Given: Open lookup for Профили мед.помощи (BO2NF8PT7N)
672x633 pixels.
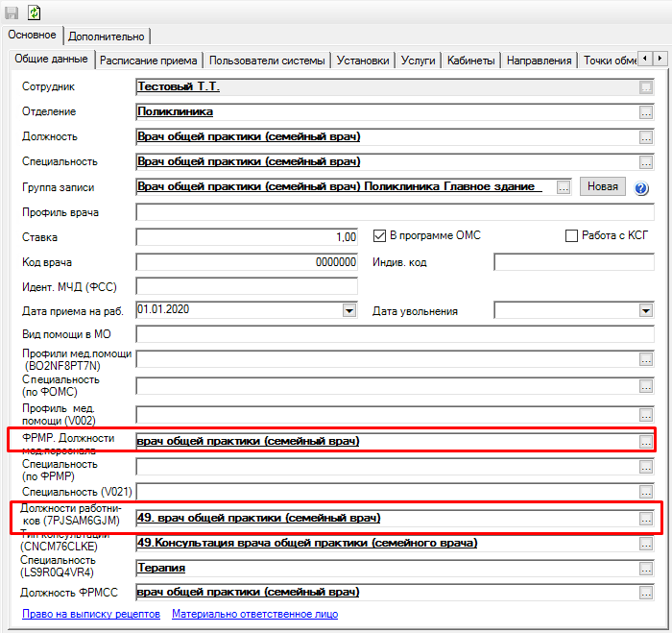Looking at the screenshot, I should coord(646,360).
